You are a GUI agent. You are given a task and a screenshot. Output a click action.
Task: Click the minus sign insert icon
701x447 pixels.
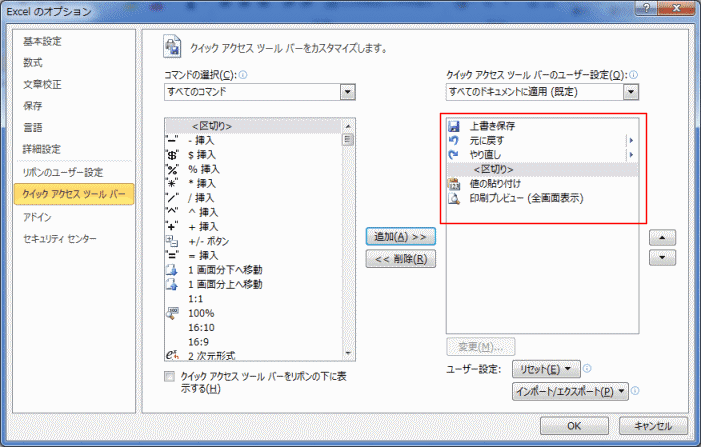pyautogui.click(x=172, y=140)
